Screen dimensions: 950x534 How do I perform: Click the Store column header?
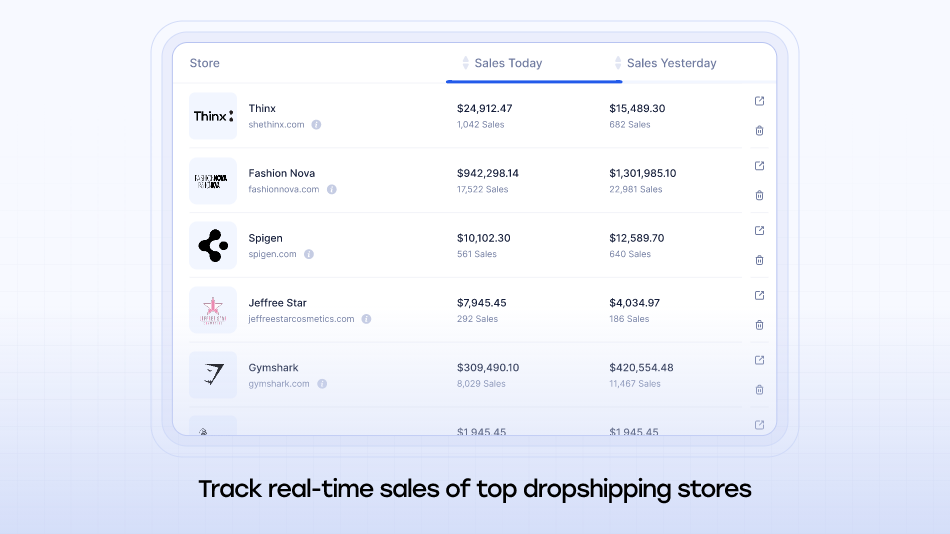click(205, 63)
